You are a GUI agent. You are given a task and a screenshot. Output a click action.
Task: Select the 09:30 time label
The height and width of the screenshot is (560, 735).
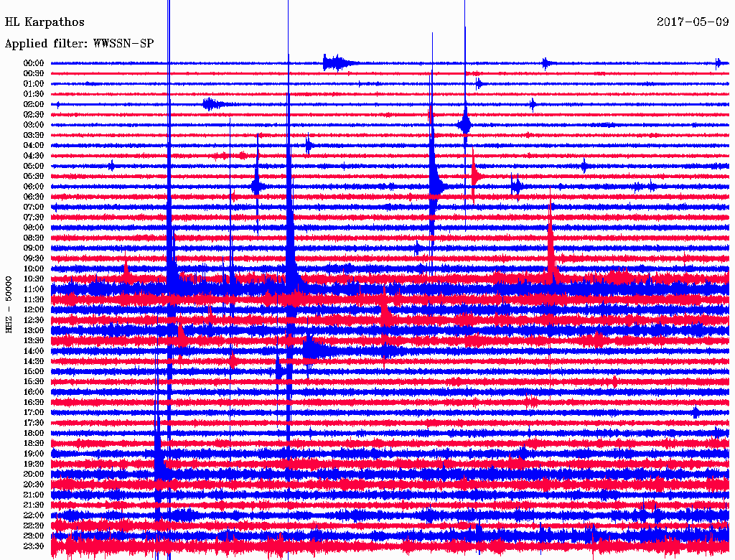pos(34,258)
